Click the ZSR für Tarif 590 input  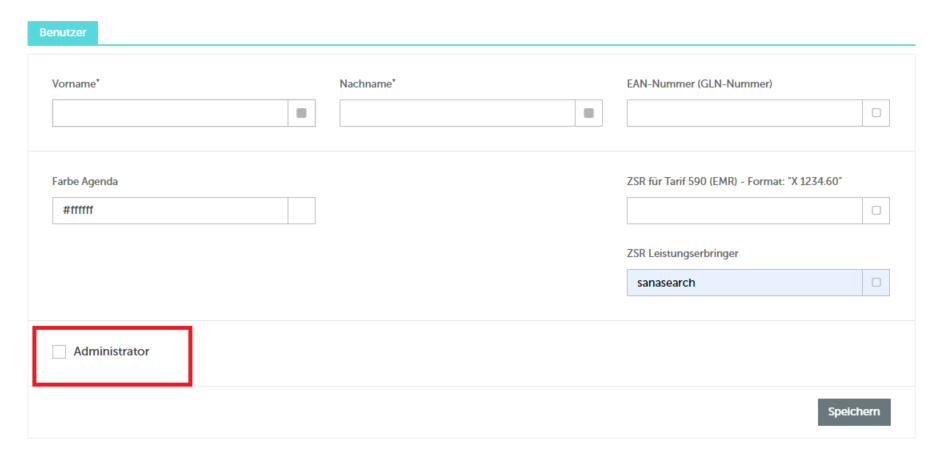(745, 210)
